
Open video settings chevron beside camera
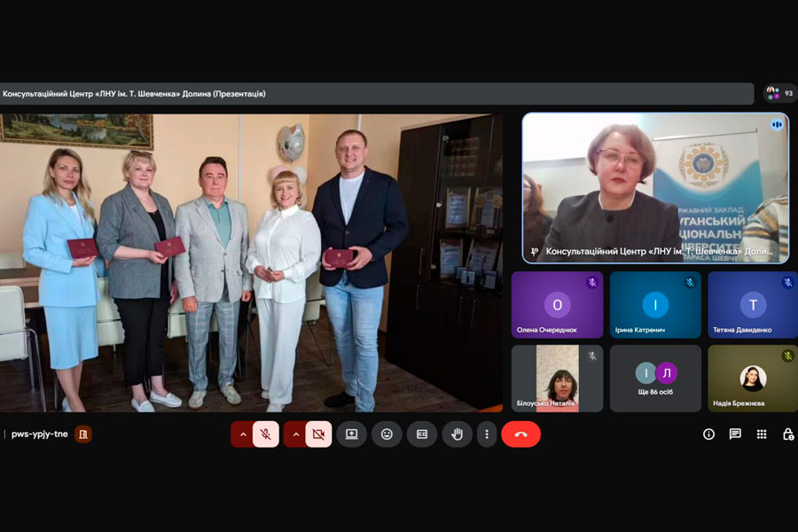[x=295, y=434]
